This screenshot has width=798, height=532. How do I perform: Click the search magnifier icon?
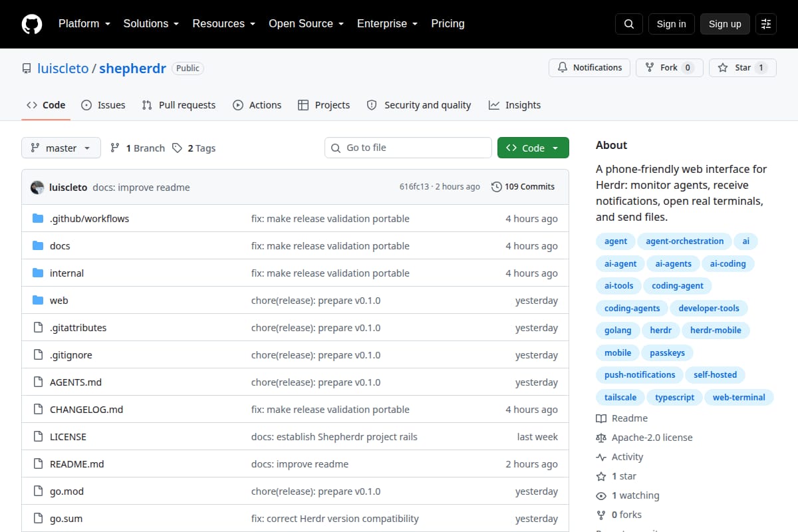click(629, 24)
